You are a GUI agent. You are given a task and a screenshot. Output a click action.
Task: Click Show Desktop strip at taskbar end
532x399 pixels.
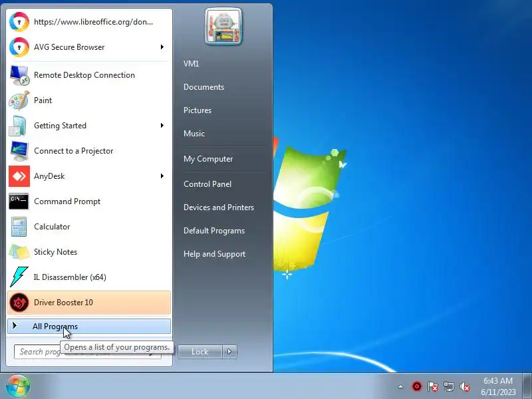click(527, 386)
